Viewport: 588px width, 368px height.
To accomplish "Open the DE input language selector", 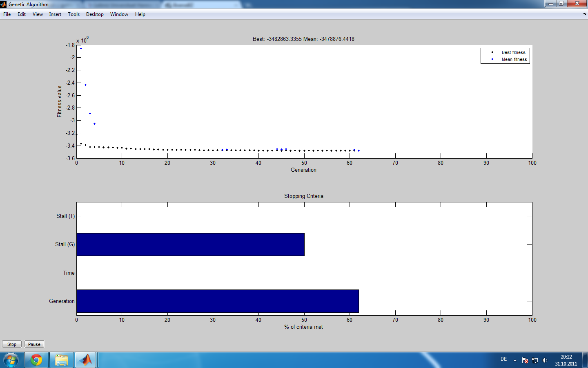I will coord(503,359).
